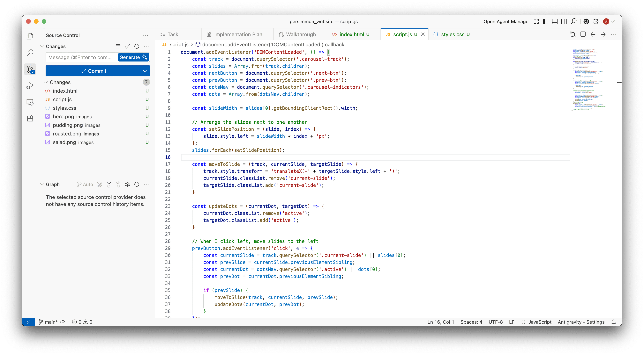Viewport: 644px width, 355px height.
Task: Click the commit message input field
Action: tap(82, 57)
